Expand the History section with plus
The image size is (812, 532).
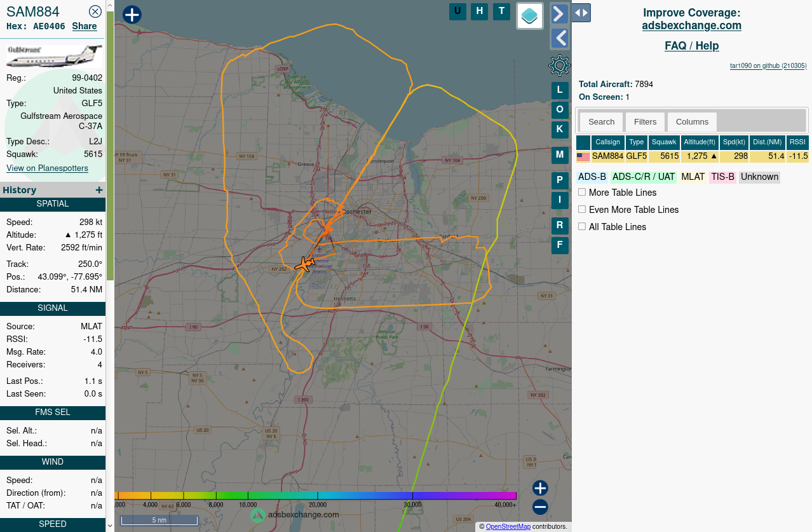point(99,190)
